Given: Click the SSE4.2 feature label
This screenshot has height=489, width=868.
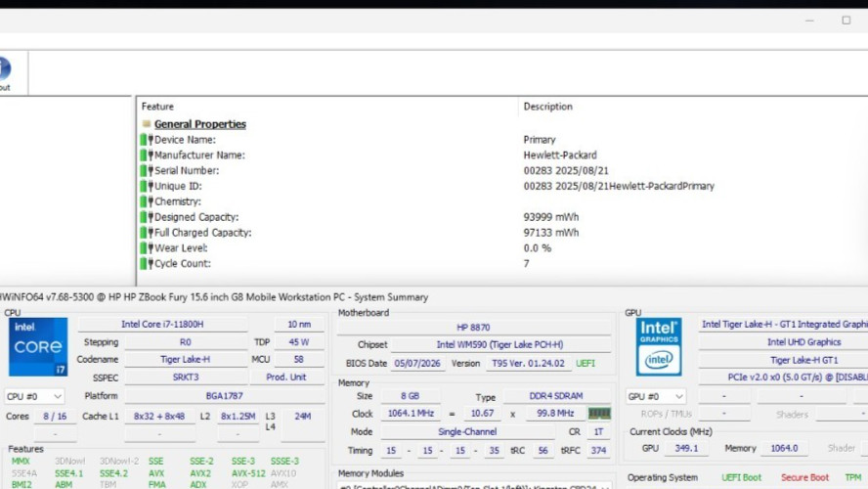Looking at the screenshot, I should click(113, 473).
